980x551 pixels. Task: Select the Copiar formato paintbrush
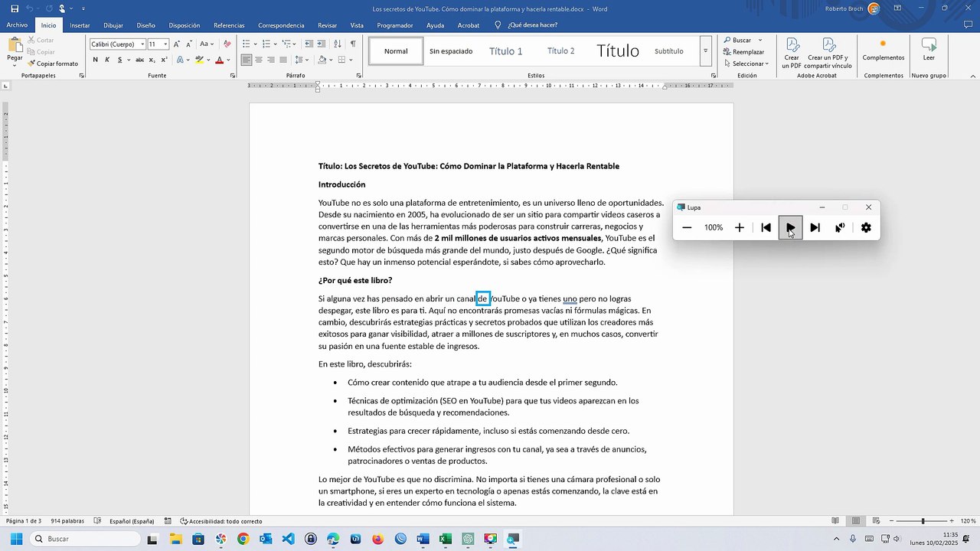click(x=53, y=64)
